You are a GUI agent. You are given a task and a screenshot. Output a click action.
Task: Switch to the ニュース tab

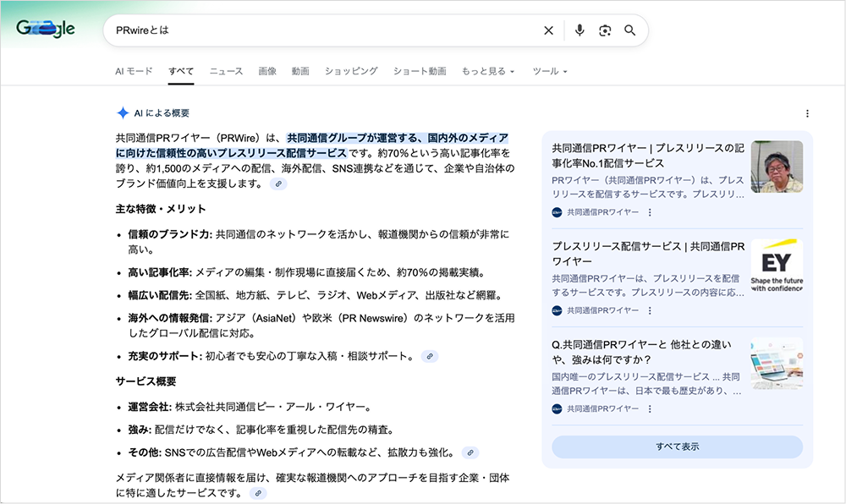pyautogui.click(x=226, y=71)
